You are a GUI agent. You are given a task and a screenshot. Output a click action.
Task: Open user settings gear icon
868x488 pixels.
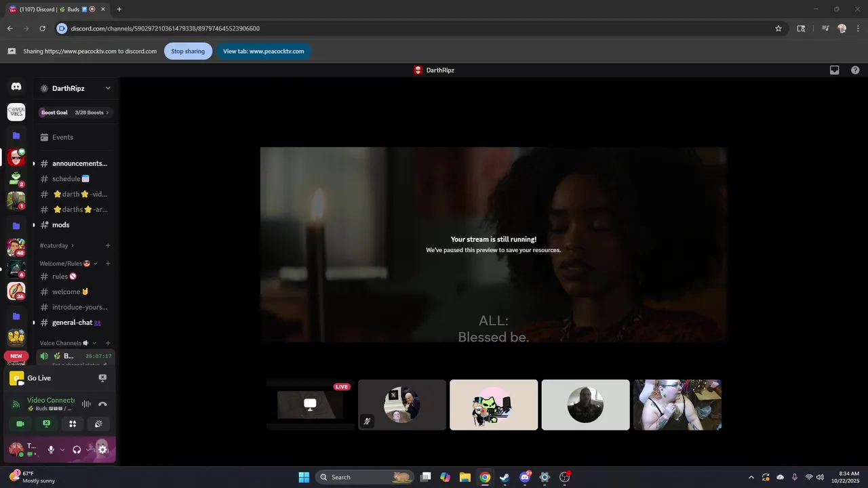[x=102, y=449]
